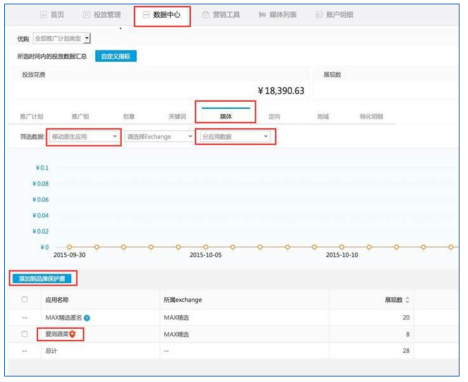Click the 2015-10-05 data point on chart

[x=206, y=247]
